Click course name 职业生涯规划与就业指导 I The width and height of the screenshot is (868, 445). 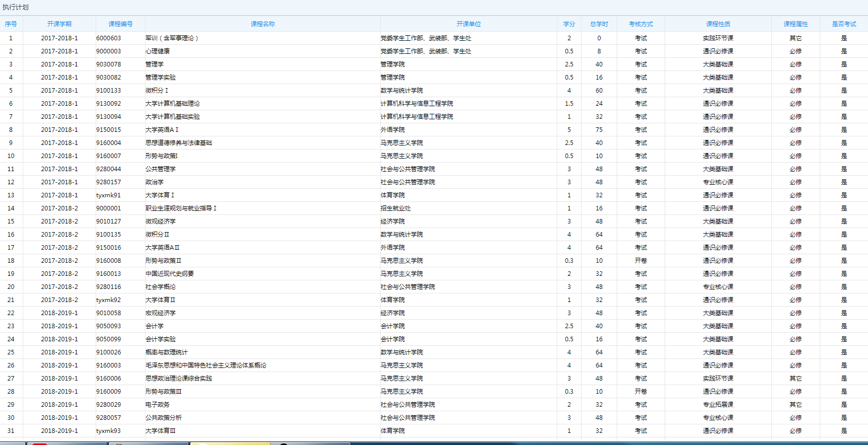pos(181,208)
